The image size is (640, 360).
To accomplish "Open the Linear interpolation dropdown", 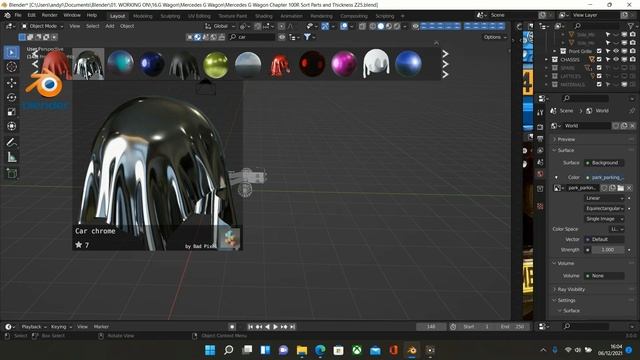I will pos(604,198).
